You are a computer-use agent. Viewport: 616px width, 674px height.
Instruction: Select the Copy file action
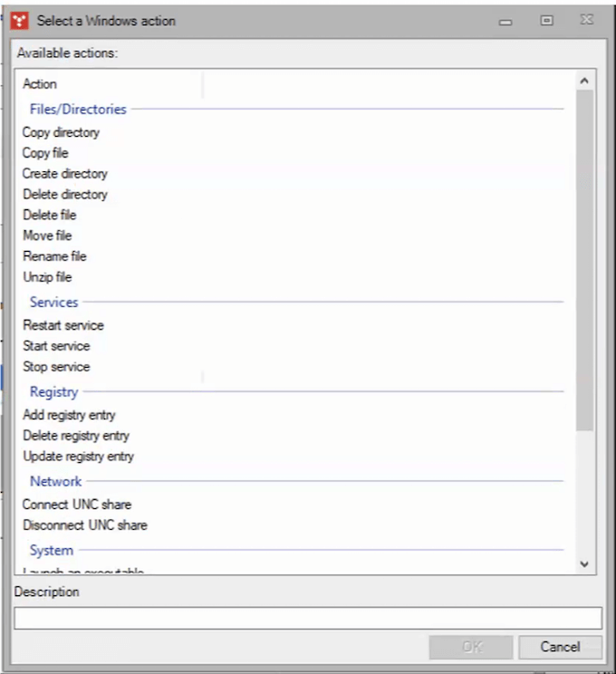[45, 153]
